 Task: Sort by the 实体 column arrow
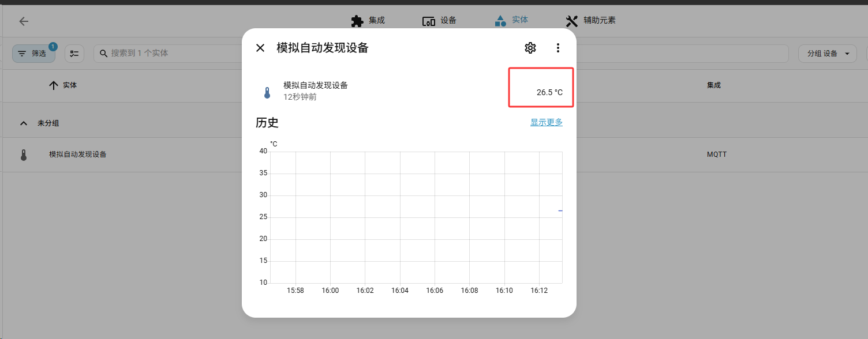click(54, 85)
